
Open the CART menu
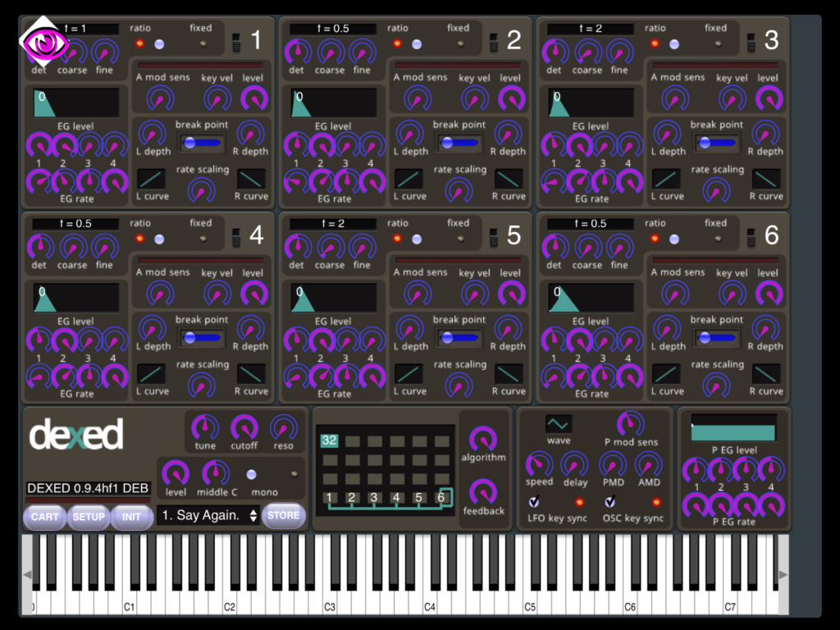44,517
